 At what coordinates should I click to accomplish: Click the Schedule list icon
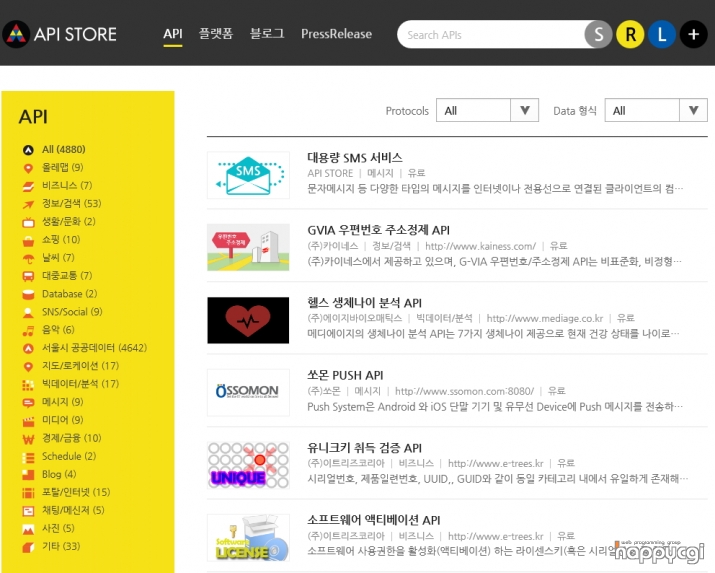coord(28,457)
